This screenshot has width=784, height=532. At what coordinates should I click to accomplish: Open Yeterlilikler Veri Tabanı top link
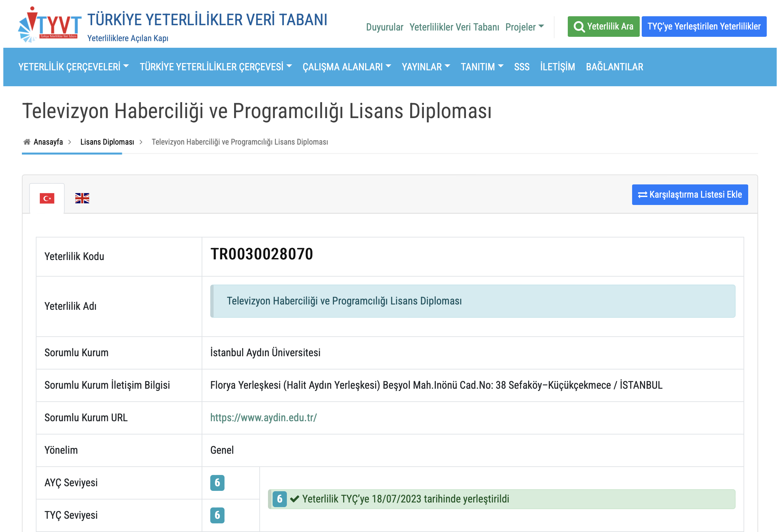[x=455, y=27]
